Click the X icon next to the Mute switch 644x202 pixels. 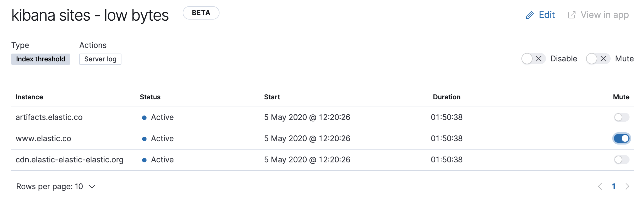coord(603,59)
